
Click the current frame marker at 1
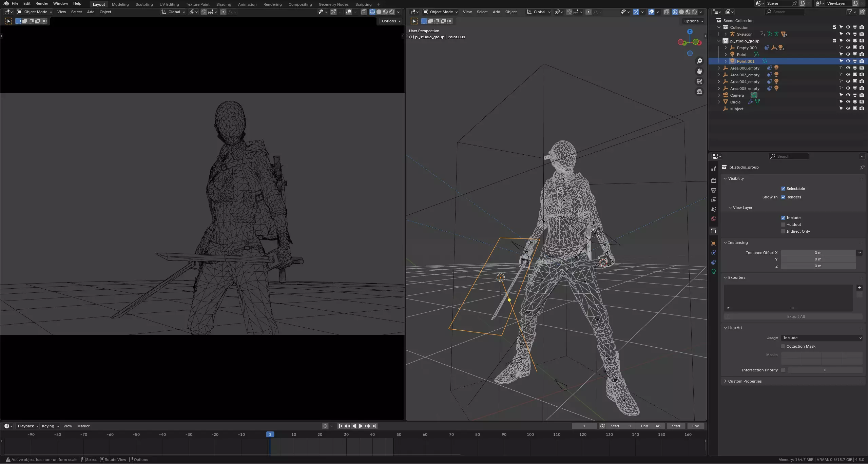[270, 434]
